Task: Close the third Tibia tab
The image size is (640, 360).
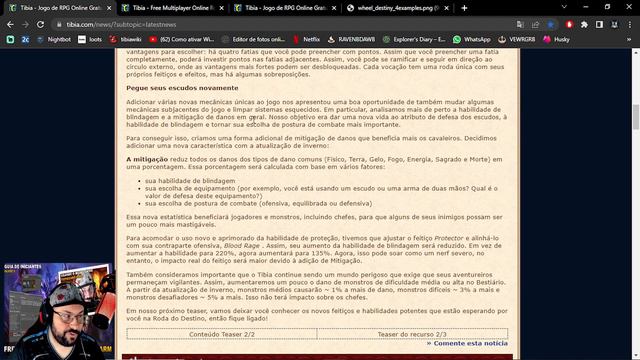Action: tap(334, 8)
